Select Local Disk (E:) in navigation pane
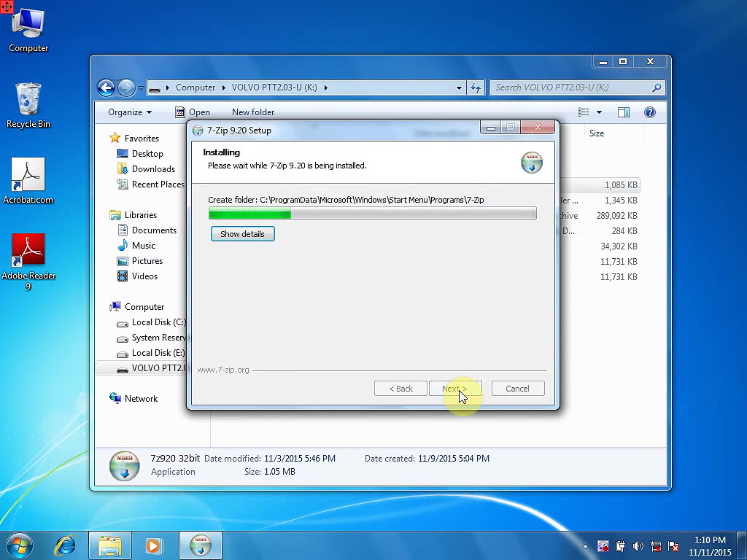Viewport: 747px width, 560px height. point(151,353)
